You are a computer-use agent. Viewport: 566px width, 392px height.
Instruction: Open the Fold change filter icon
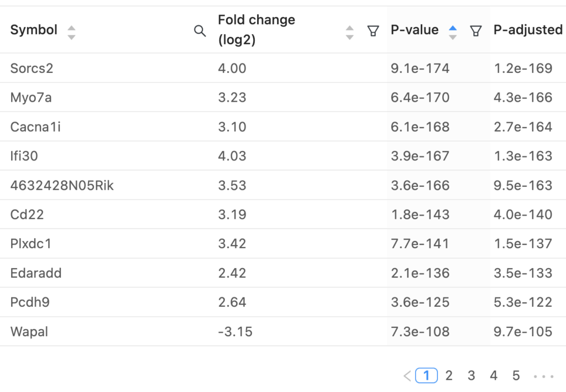click(x=373, y=31)
